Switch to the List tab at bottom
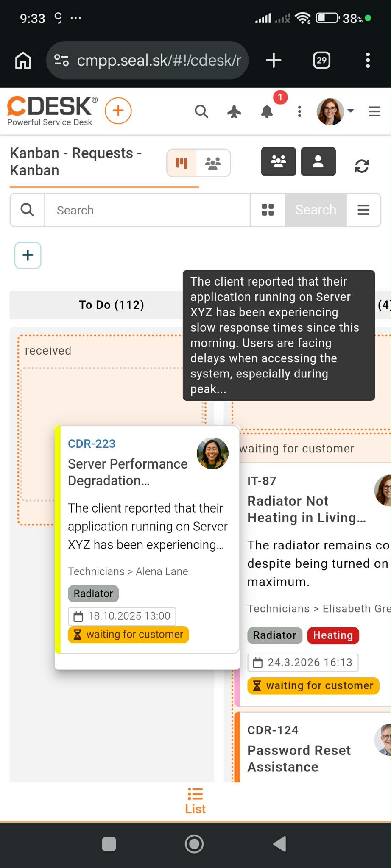Screen dimensions: 391x868 [195, 801]
